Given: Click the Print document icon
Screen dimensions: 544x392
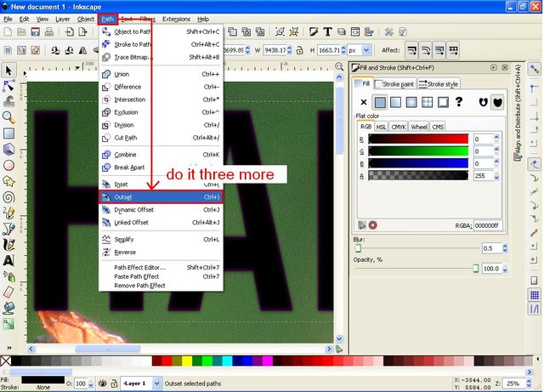Looking at the screenshot, I should [49, 32].
